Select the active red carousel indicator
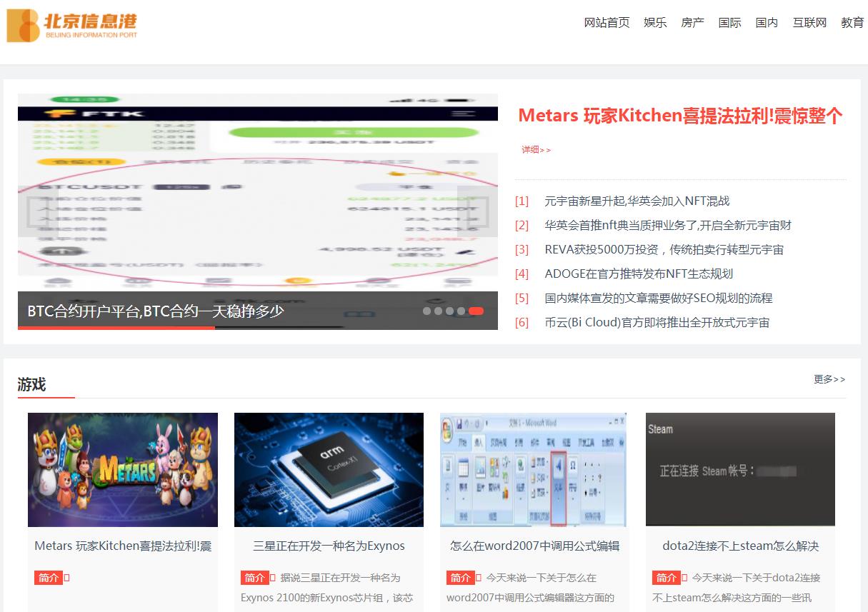Viewport: 868px width, 612px height. tap(477, 311)
